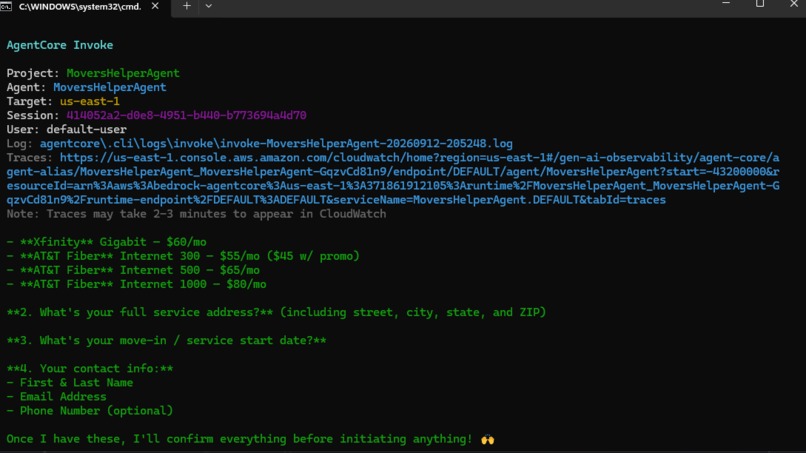
Task: Click the cmd icon in tab
Action: tap(6, 6)
